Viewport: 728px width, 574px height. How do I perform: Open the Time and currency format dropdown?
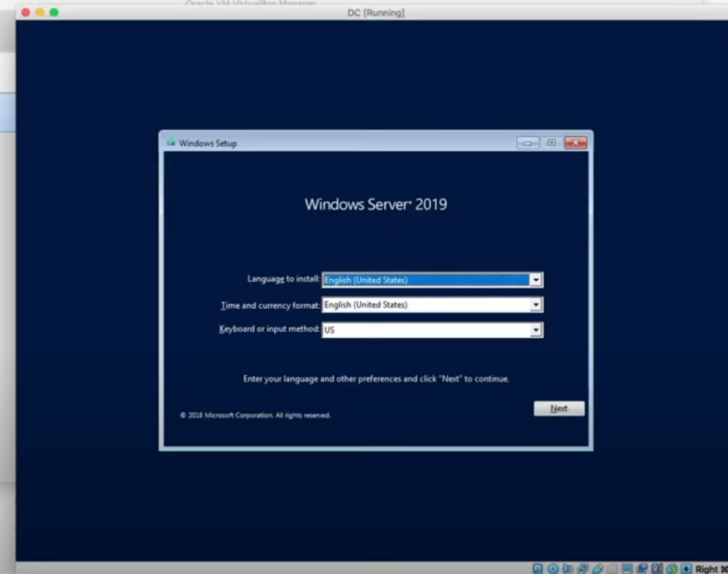point(536,305)
